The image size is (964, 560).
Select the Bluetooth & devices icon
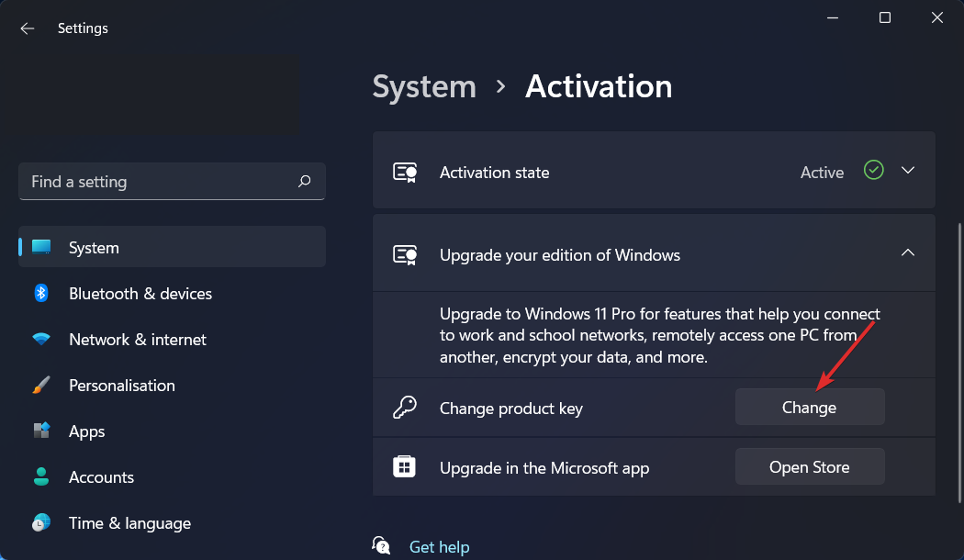tap(41, 293)
